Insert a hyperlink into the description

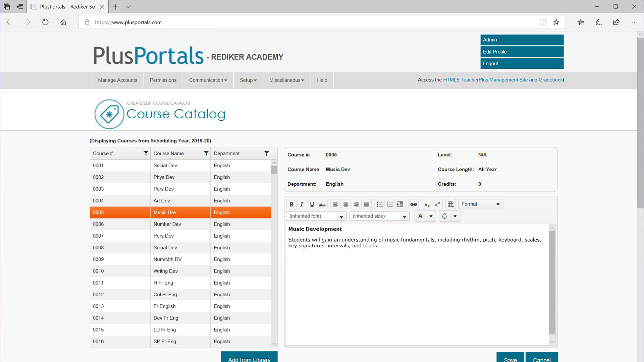pos(413,204)
